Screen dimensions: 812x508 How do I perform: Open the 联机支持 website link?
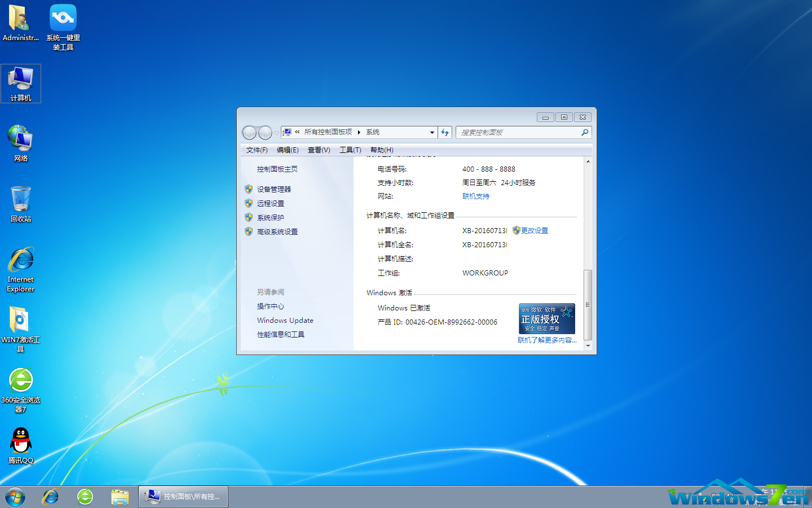click(x=475, y=196)
